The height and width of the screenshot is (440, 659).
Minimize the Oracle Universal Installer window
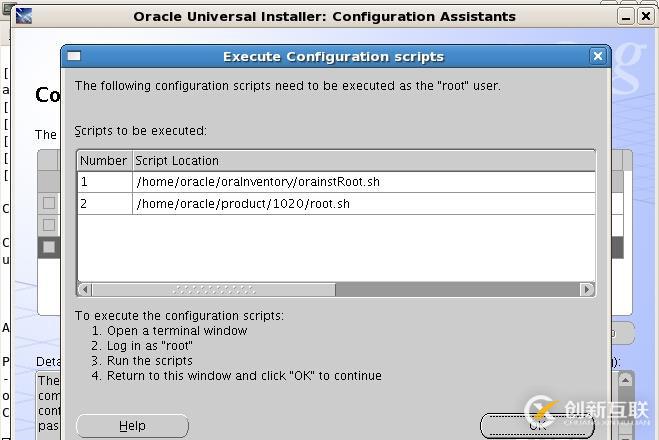pos(626,17)
